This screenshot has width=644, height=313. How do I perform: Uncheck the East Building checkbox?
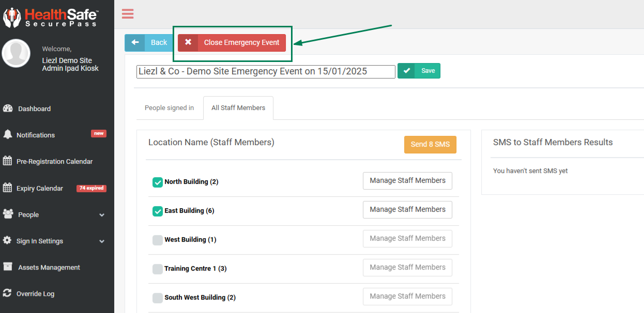point(158,211)
